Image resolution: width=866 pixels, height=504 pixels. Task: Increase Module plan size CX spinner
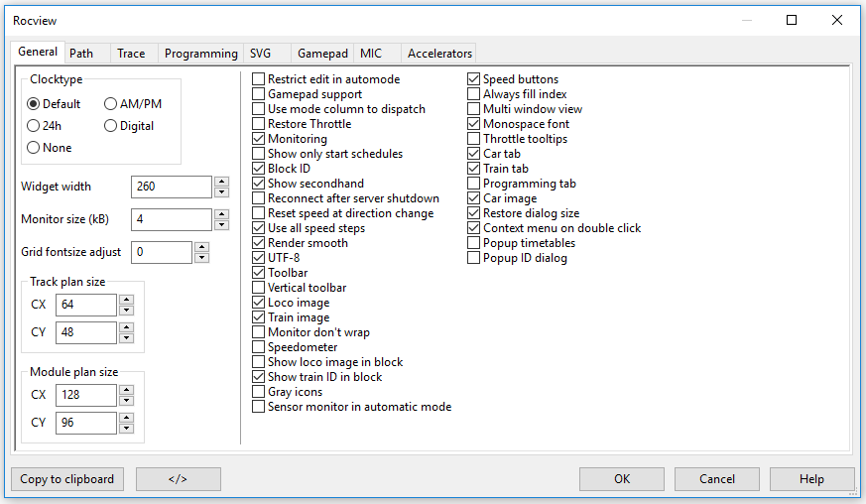tap(126, 389)
